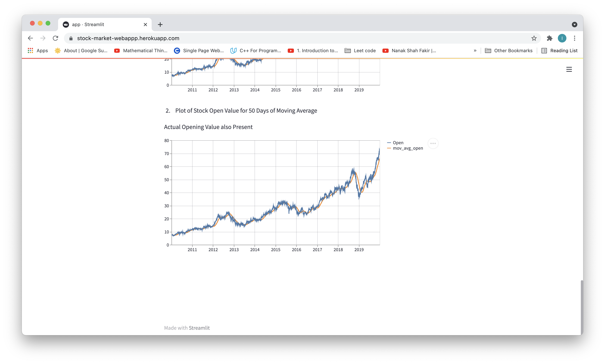Select the app · Streamlit tab
605x364 pixels.
click(x=98, y=25)
